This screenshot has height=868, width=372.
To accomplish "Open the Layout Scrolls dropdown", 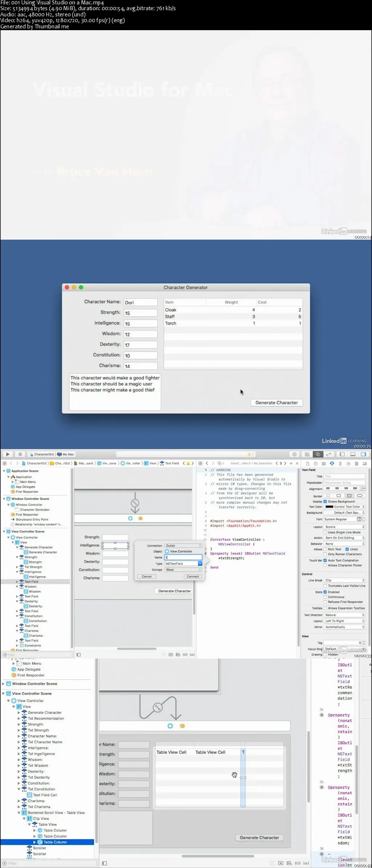I will [x=344, y=527].
